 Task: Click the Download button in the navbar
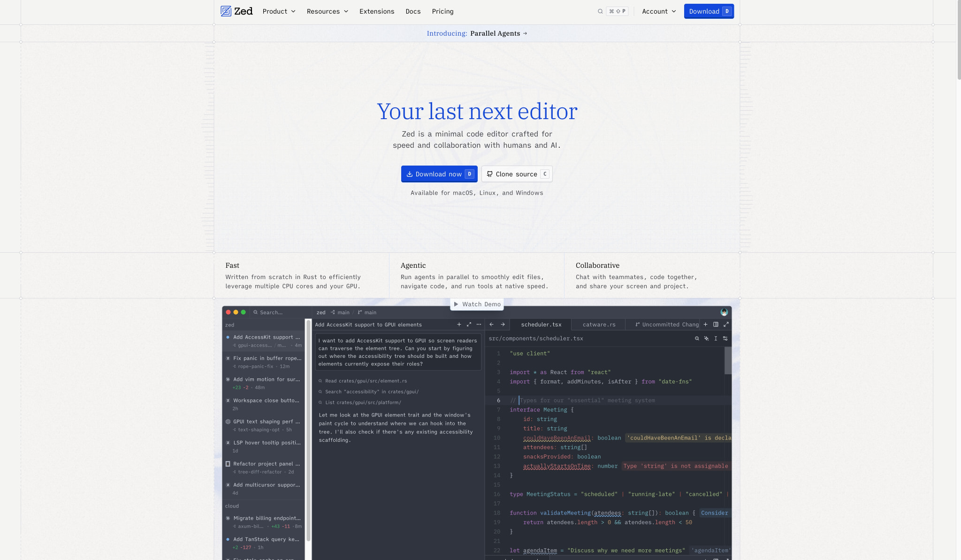(x=709, y=11)
